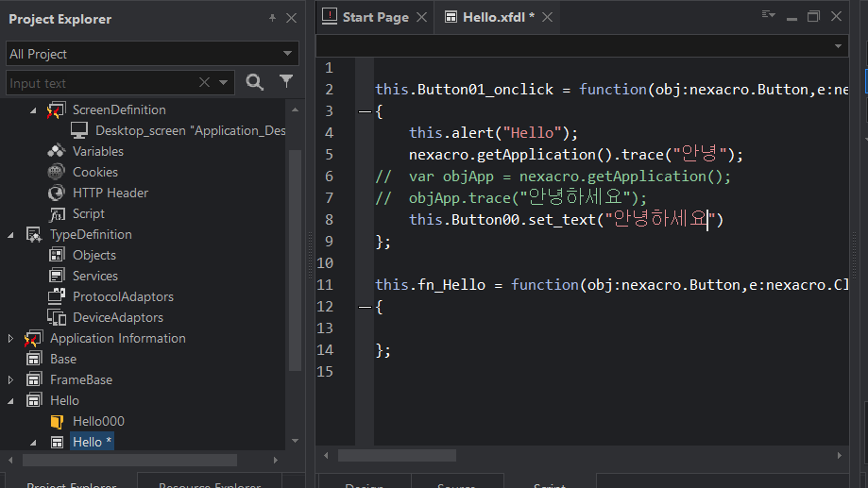This screenshot has height=488, width=868.
Task: Open the Start Page tab
Action: click(375, 17)
